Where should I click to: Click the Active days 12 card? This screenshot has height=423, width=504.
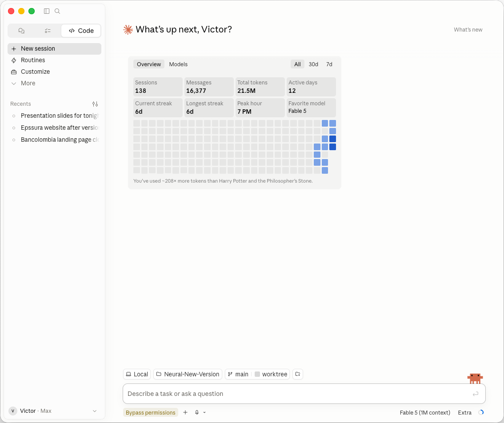pos(311,87)
